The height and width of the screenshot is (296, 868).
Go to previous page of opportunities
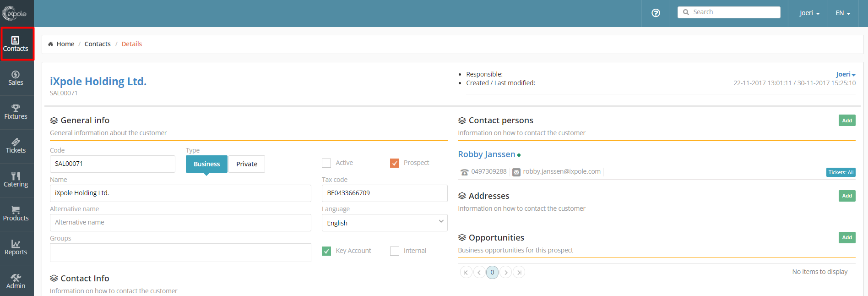pyautogui.click(x=479, y=272)
